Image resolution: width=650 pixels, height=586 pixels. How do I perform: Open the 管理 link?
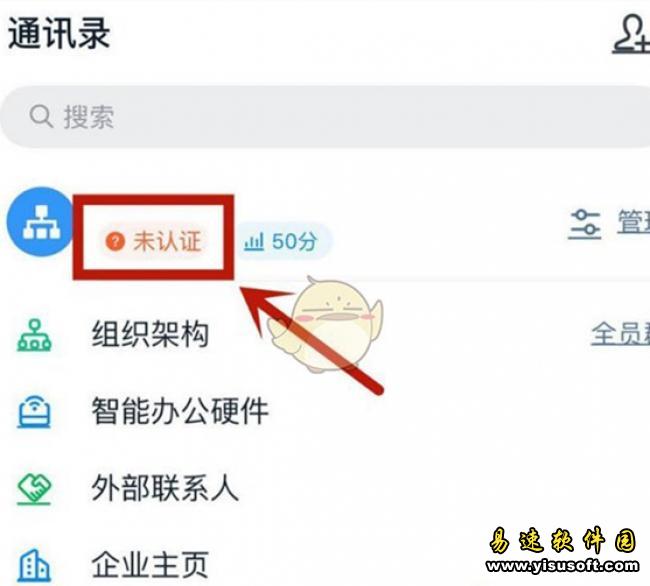click(x=633, y=222)
